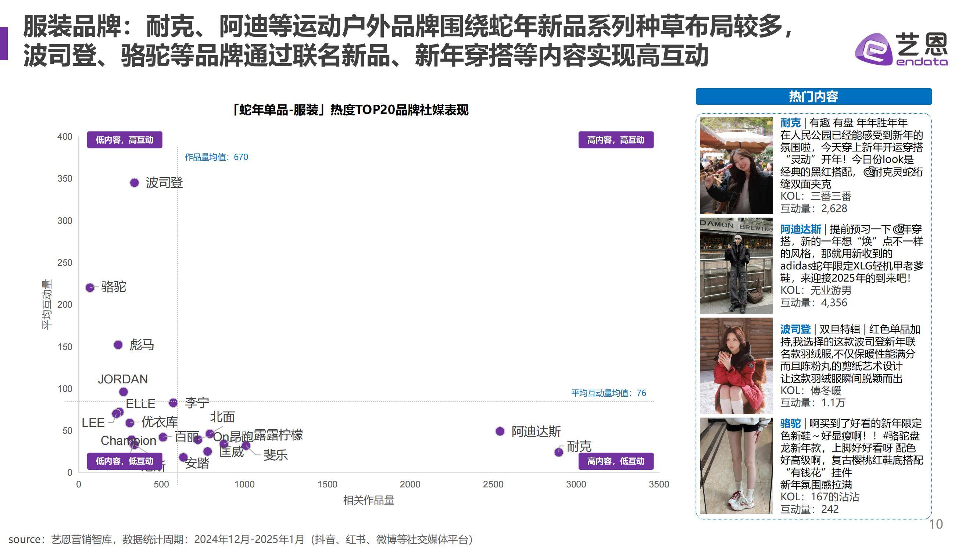Click the 阿迪达斯 brand name link
The height and width of the screenshot is (551, 980).
801,229
